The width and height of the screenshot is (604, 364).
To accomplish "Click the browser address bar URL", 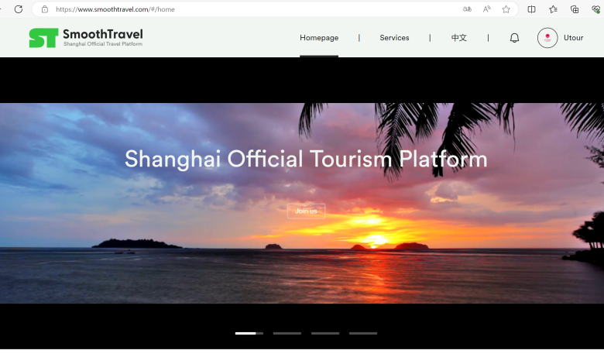I will [x=115, y=9].
